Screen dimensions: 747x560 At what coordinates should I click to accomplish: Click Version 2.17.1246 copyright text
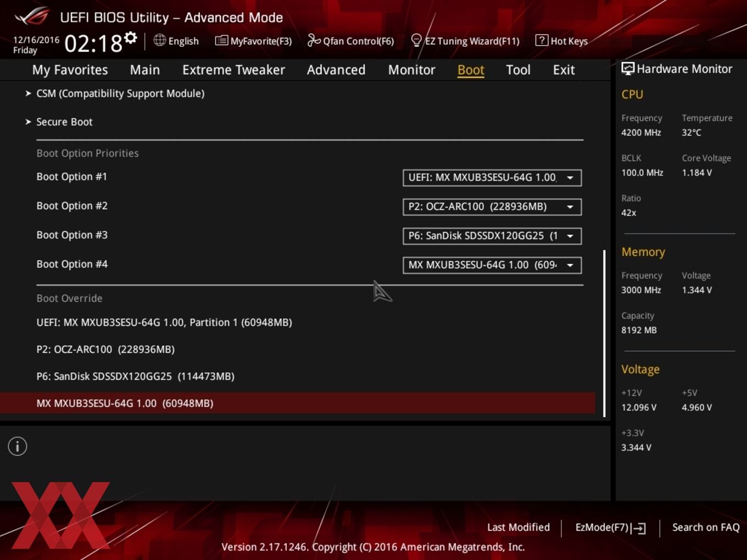(x=373, y=547)
